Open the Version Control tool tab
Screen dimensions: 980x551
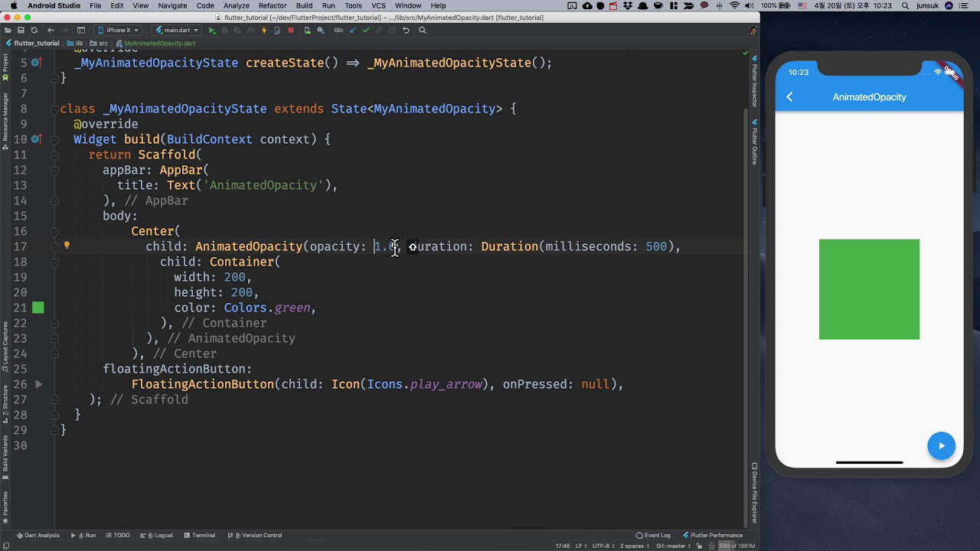pyautogui.click(x=255, y=535)
